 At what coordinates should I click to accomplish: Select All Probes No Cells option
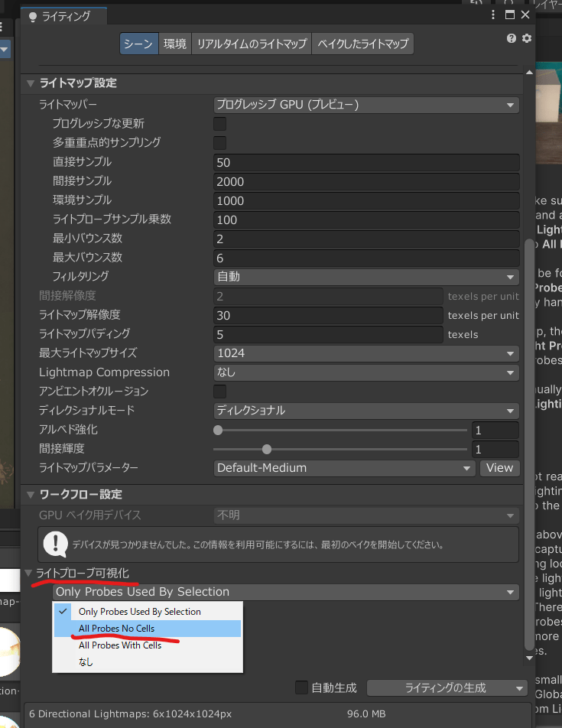116,629
